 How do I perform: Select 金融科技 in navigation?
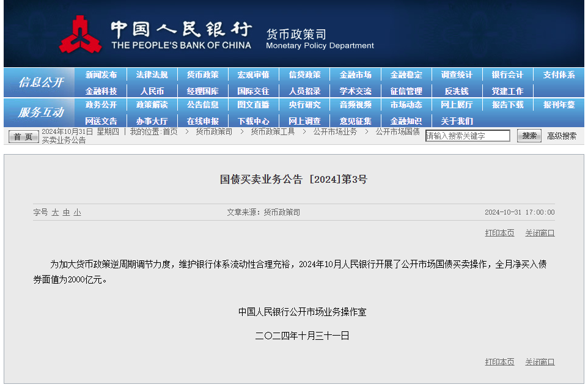pyautogui.click(x=101, y=91)
